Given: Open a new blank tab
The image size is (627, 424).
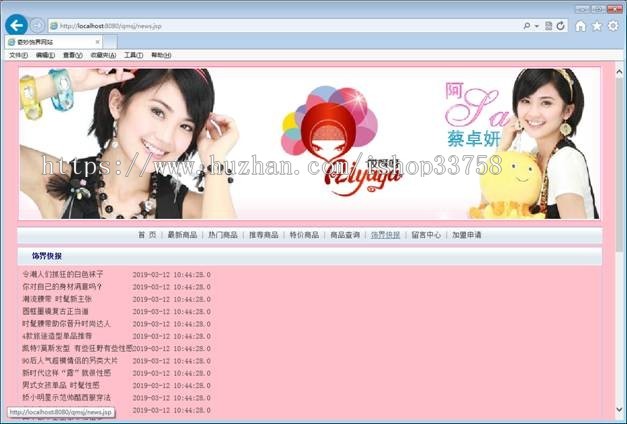Looking at the screenshot, I should click(x=110, y=42).
